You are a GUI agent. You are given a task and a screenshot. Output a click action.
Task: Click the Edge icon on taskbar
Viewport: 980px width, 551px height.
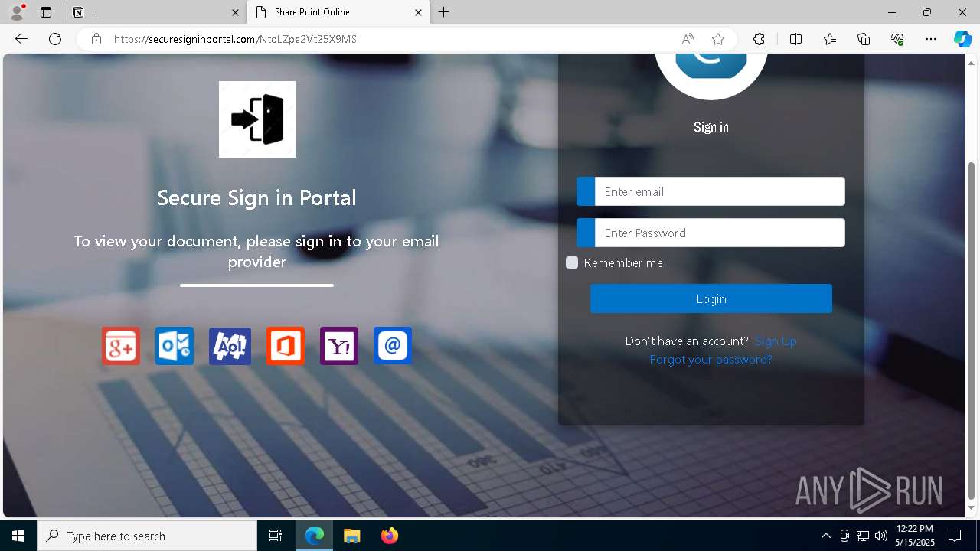(315, 536)
